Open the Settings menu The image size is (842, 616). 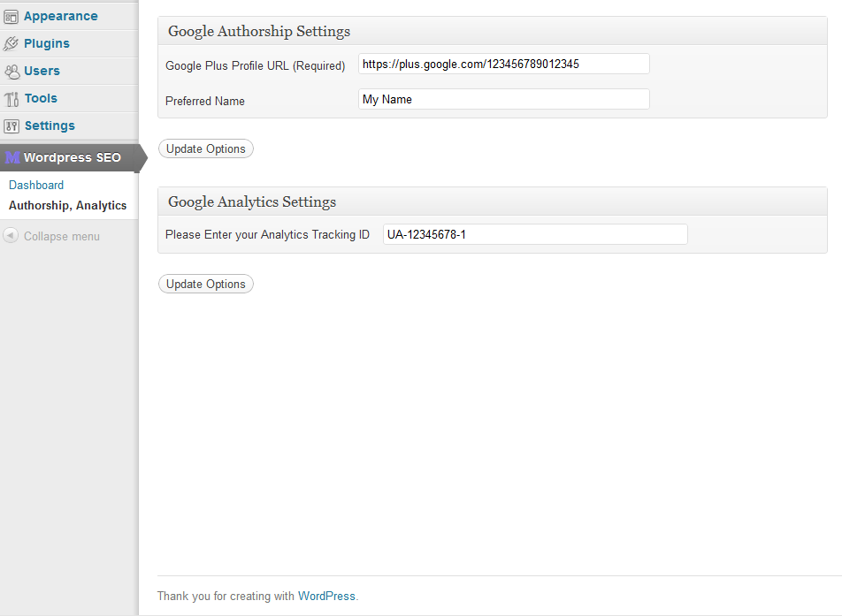[x=50, y=125]
